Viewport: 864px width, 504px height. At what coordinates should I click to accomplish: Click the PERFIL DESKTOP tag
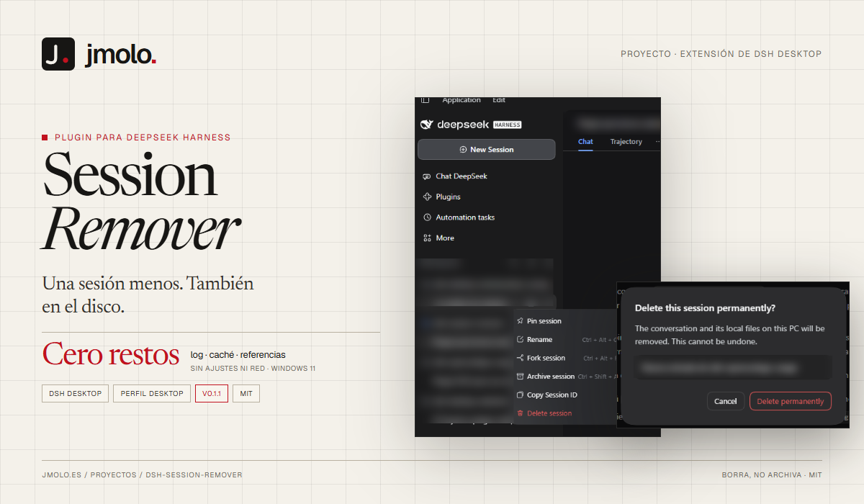tap(152, 394)
